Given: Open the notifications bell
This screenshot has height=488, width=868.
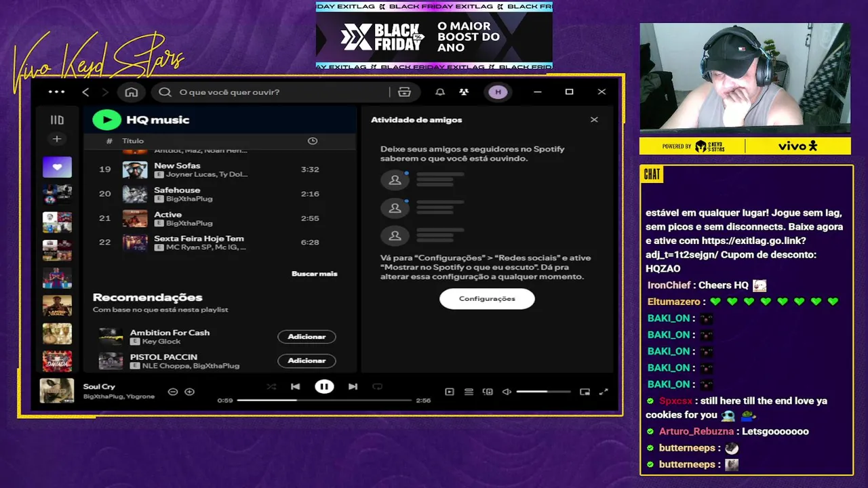Looking at the screenshot, I should (x=440, y=92).
